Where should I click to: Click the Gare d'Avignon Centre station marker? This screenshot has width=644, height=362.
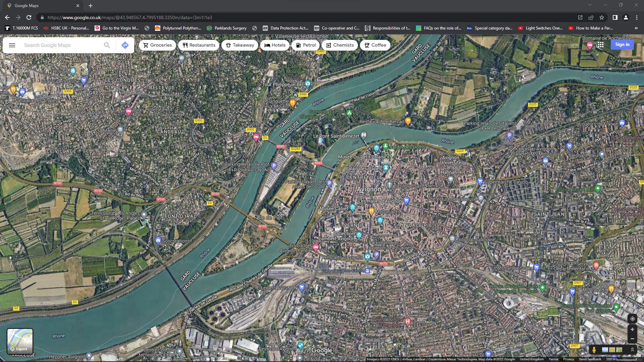[x=368, y=271]
